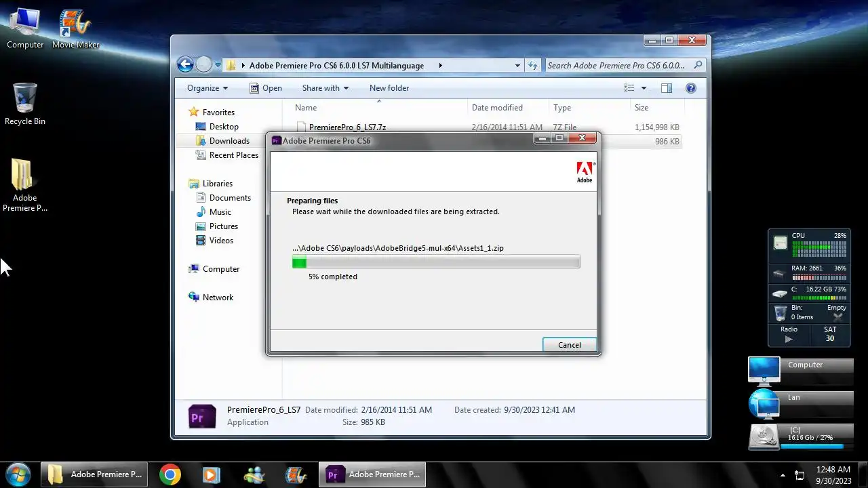Toggle the Explorer preview pane icon
This screenshot has width=868, height=488.
coord(666,88)
